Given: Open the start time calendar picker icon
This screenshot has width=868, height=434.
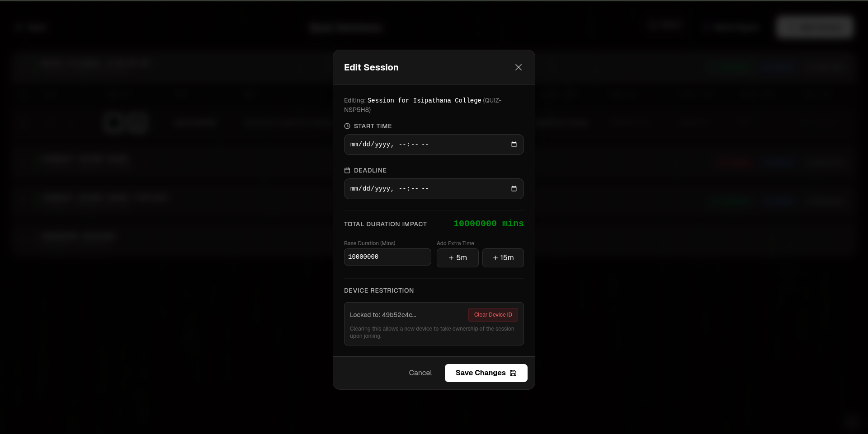Looking at the screenshot, I should pyautogui.click(x=514, y=144).
